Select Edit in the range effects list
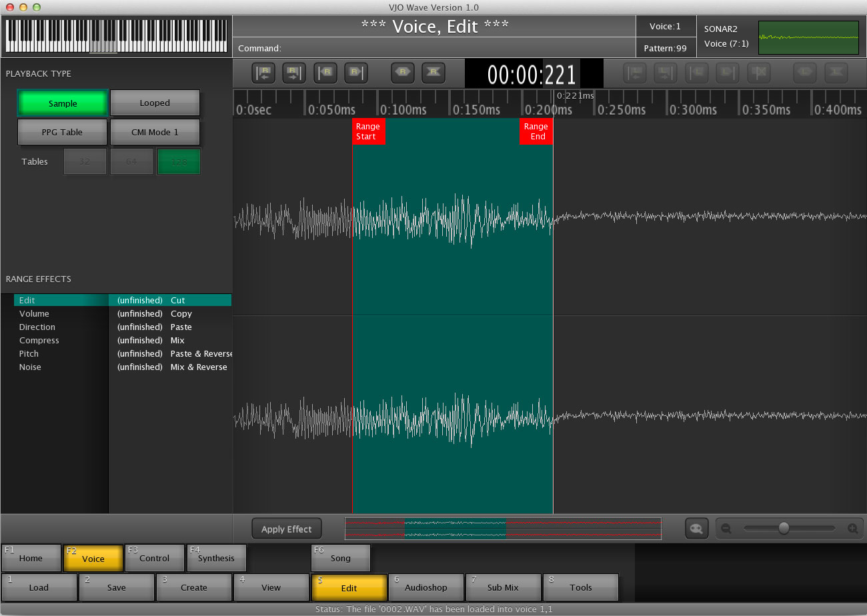The width and height of the screenshot is (867, 616). click(x=61, y=300)
